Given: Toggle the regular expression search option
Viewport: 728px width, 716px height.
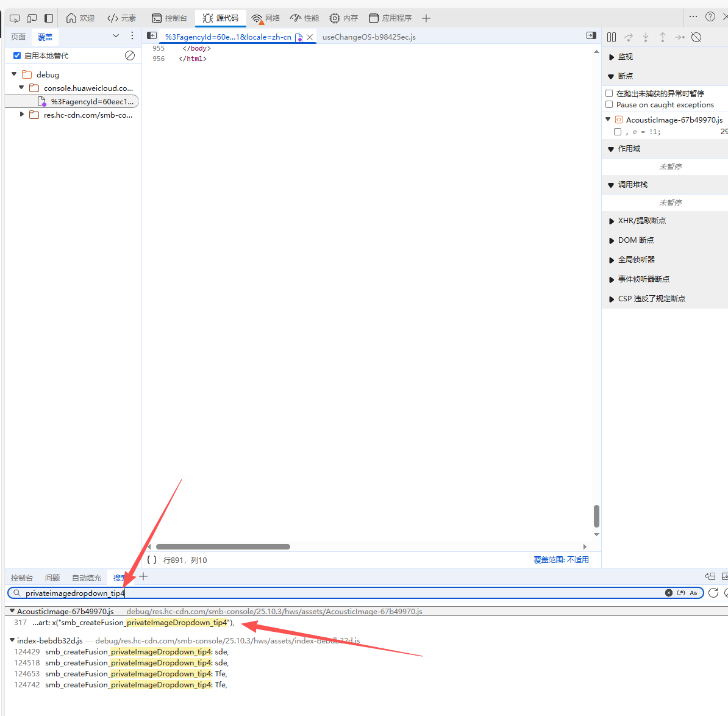Looking at the screenshot, I should tap(681, 593).
